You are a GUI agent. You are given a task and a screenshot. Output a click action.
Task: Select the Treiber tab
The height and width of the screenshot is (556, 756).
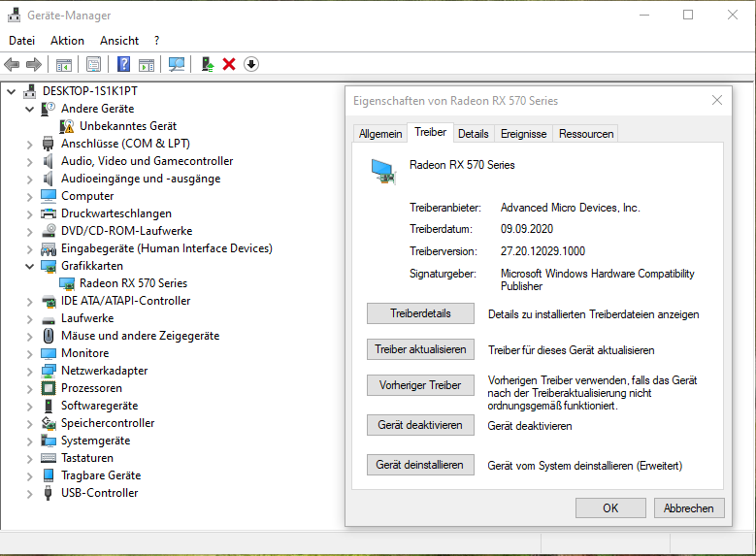430,132
